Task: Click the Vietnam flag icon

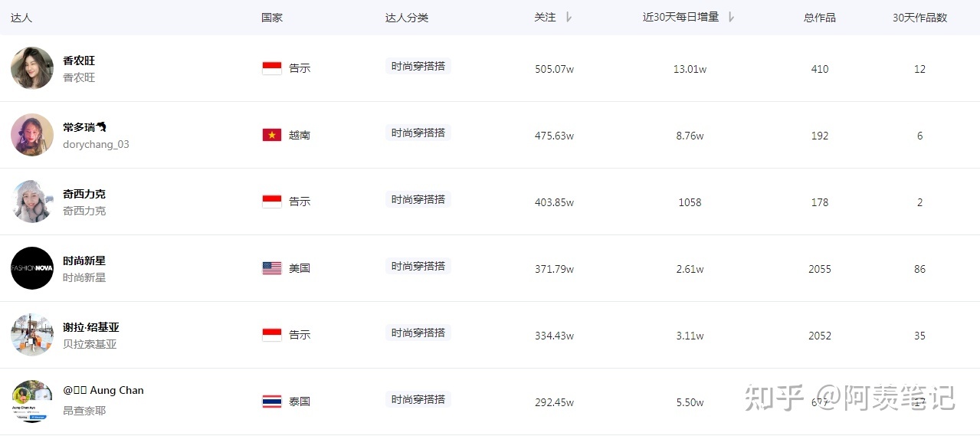Action: click(x=272, y=135)
